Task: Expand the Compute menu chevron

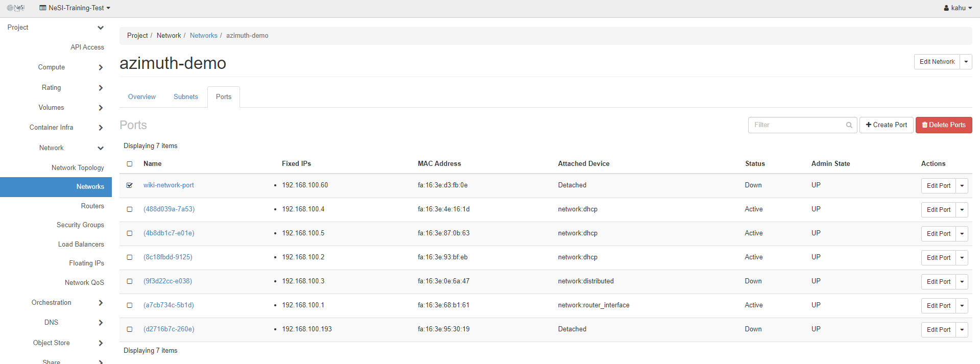Action: 101,67
